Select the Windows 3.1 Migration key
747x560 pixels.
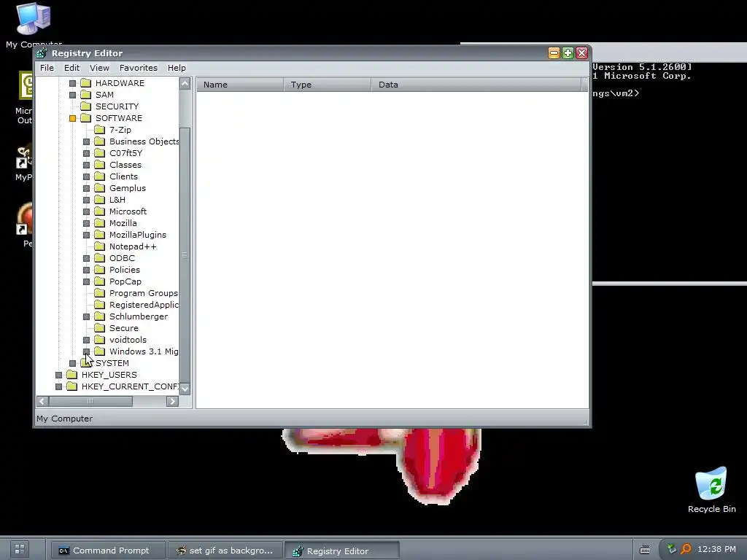click(x=144, y=351)
